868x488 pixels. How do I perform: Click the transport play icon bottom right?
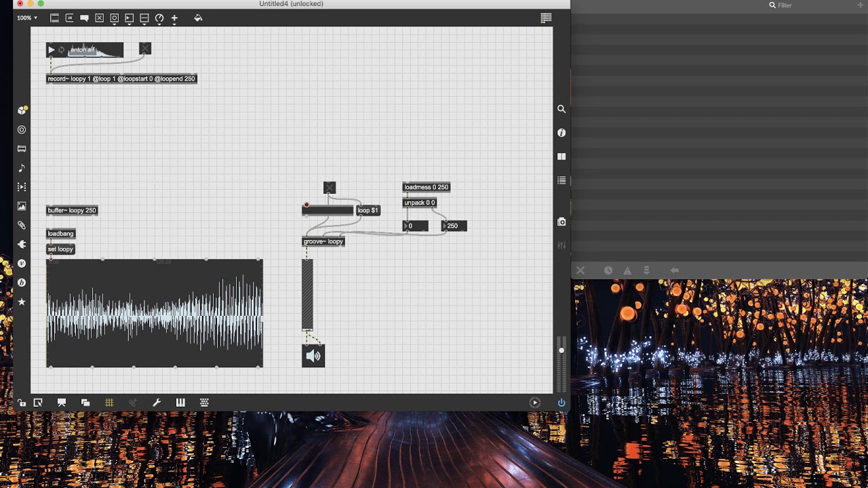point(534,403)
